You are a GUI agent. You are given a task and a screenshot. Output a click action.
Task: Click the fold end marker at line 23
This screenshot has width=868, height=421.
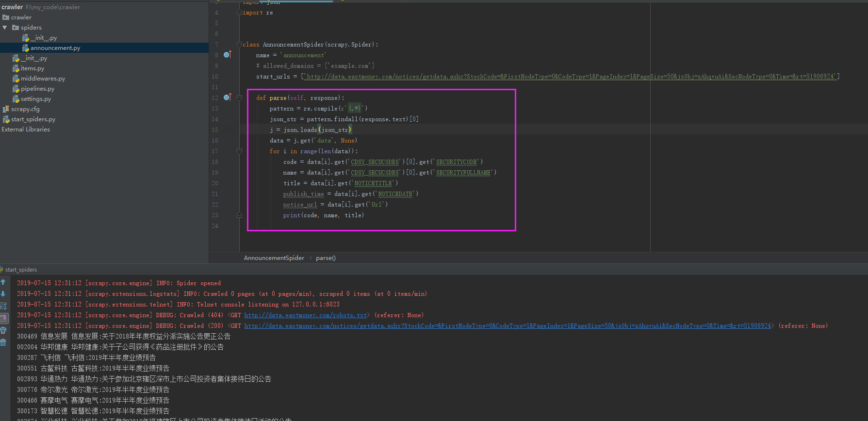point(239,215)
